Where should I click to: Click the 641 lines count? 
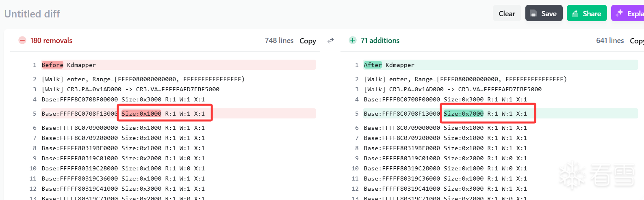coord(610,41)
